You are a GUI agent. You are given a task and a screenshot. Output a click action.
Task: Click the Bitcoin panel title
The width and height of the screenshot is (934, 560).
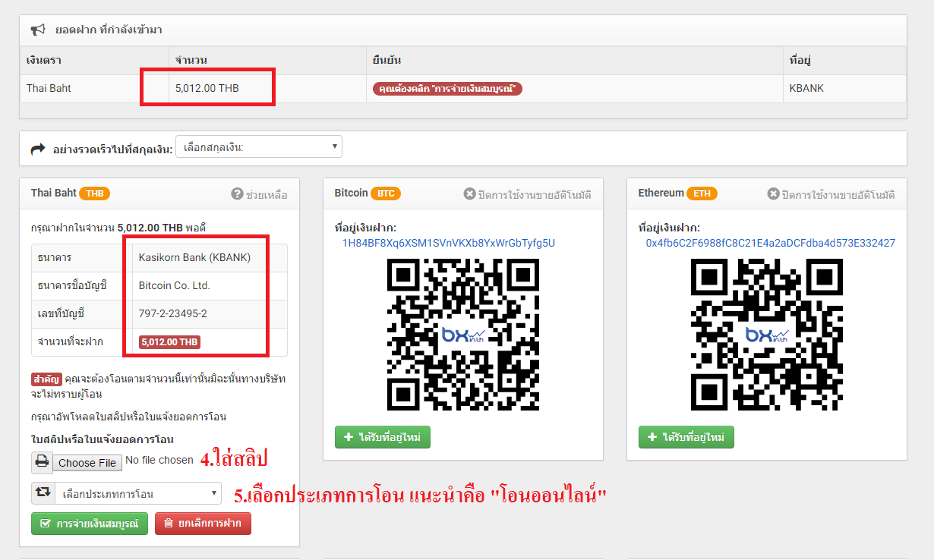[351, 193]
